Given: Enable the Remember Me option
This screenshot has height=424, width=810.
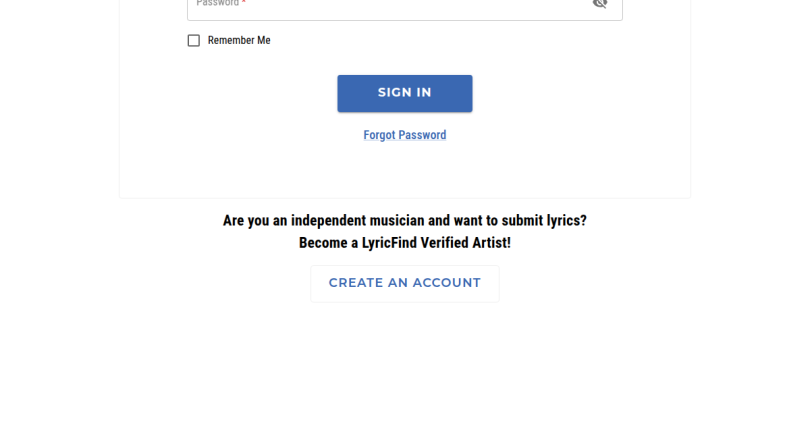Looking at the screenshot, I should point(194,41).
